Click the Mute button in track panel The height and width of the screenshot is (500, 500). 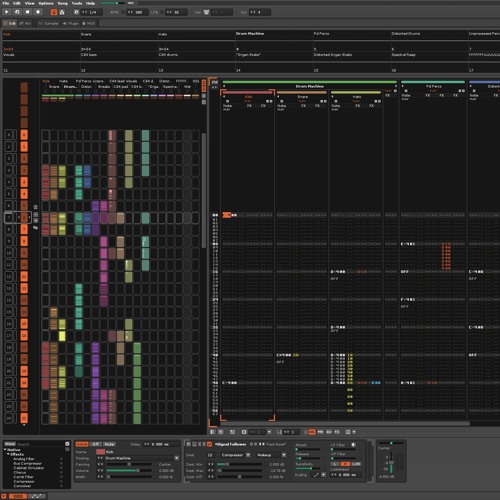coord(109,444)
